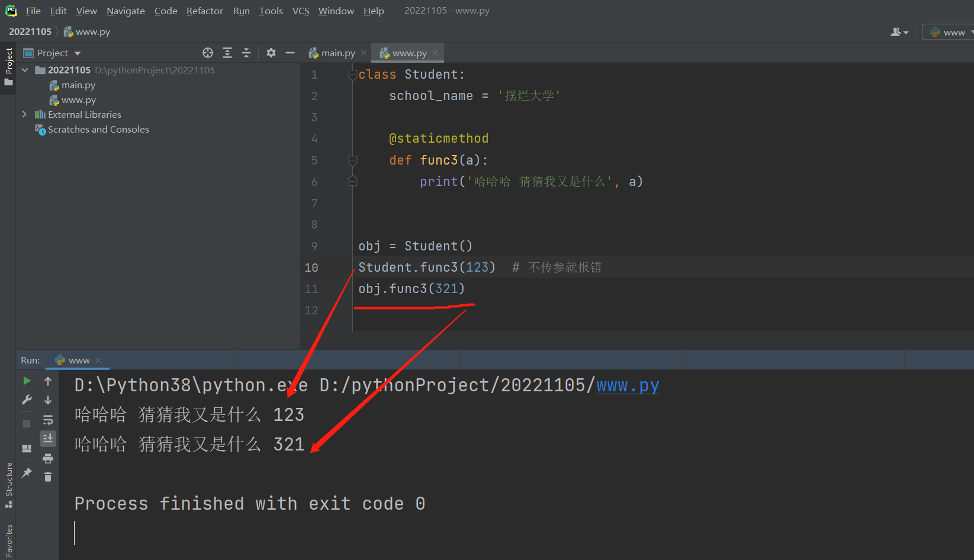Click the Up the Stack Trace arrow
The height and width of the screenshot is (560, 974).
[48, 381]
